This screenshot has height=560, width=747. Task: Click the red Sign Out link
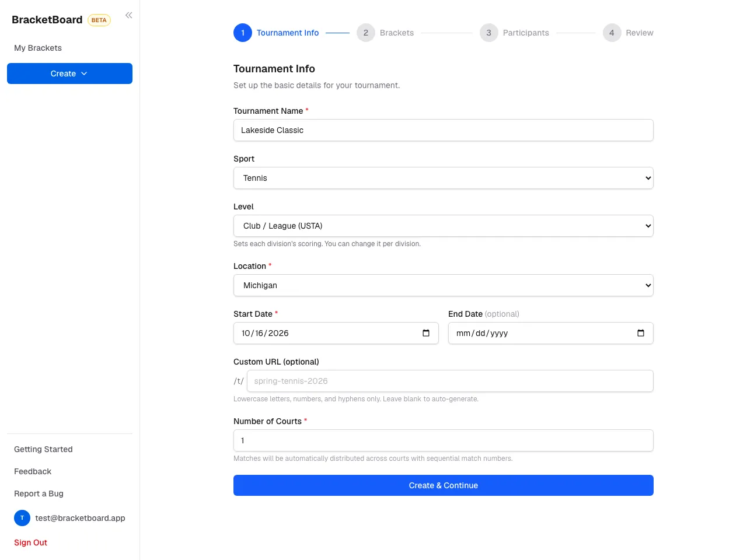tap(30, 542)
